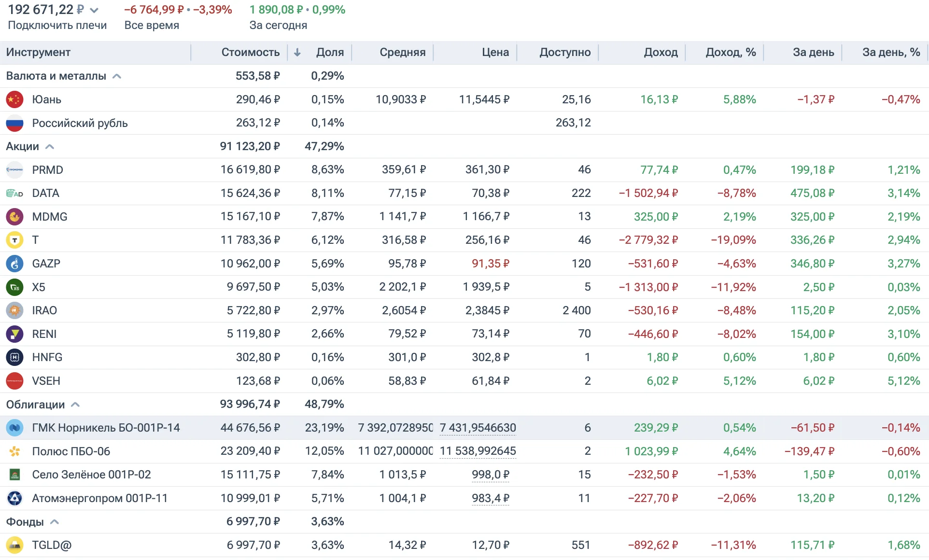Click the Подключить плечи link
Image resolution: width=929 pixels, height=560 pixels.
pyautogui.click(x=57, y=25)
